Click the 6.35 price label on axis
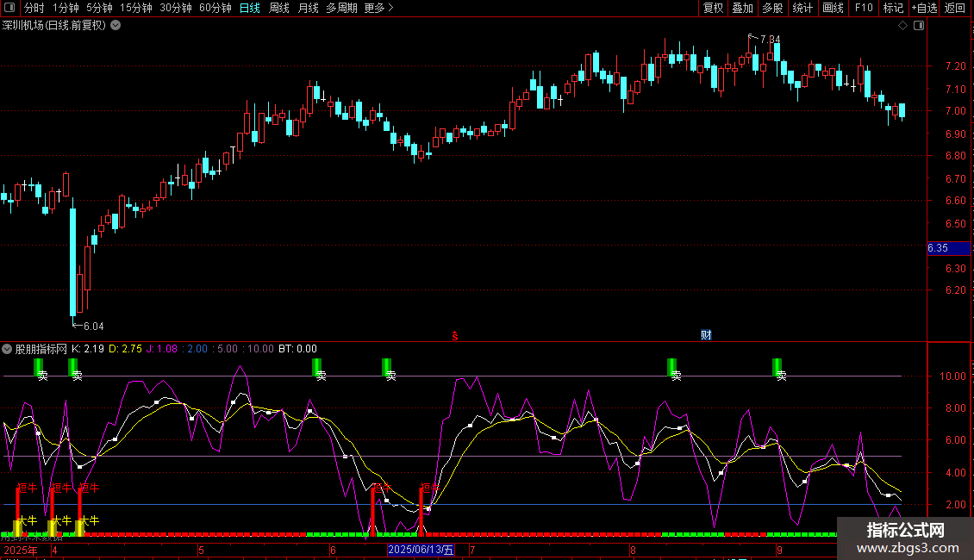 click(x=938, y=248)
